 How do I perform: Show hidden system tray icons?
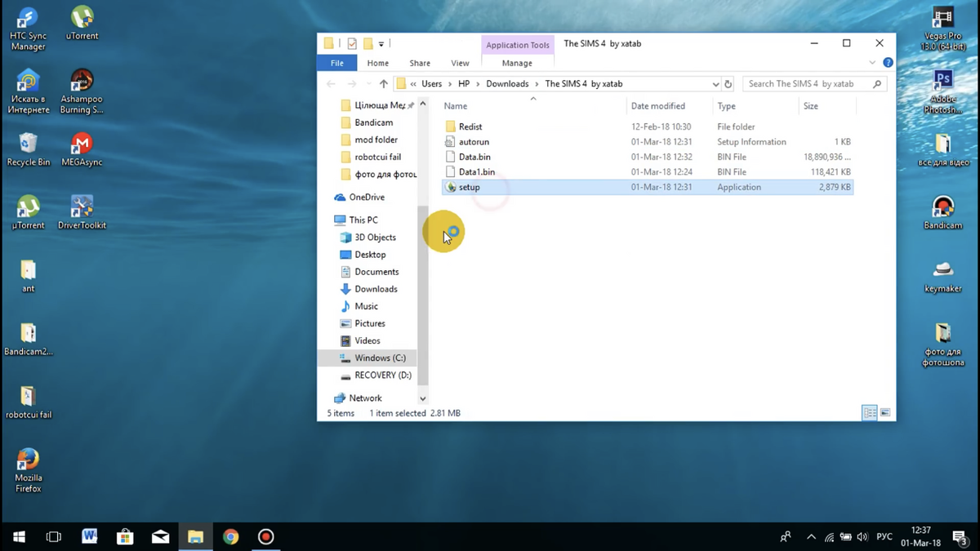click(x=811, y=536)
